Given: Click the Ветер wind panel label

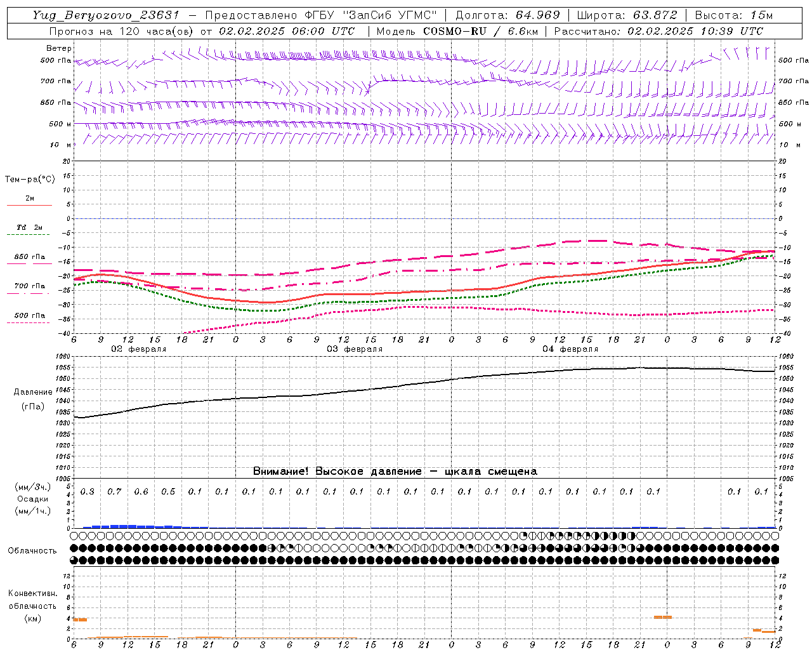Looking at the screenshot, I should click(59, 48).
